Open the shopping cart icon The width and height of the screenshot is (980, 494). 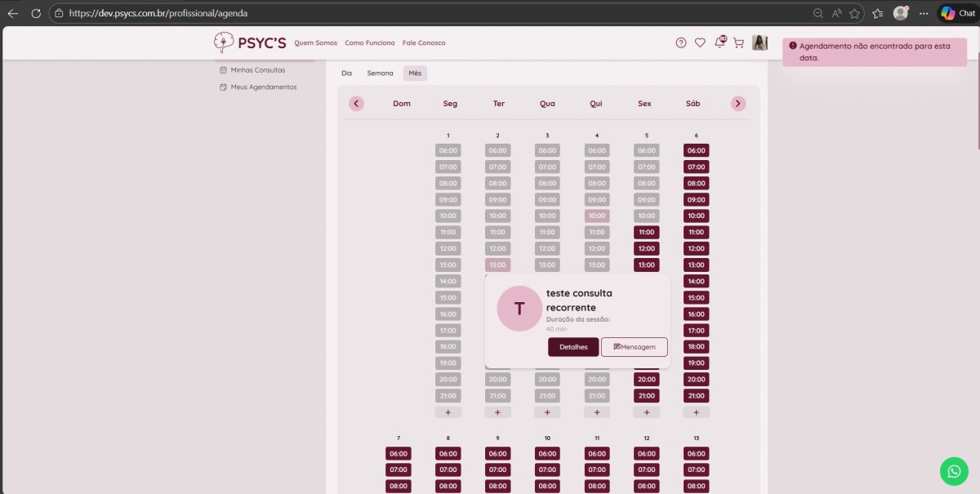point(738,43)
